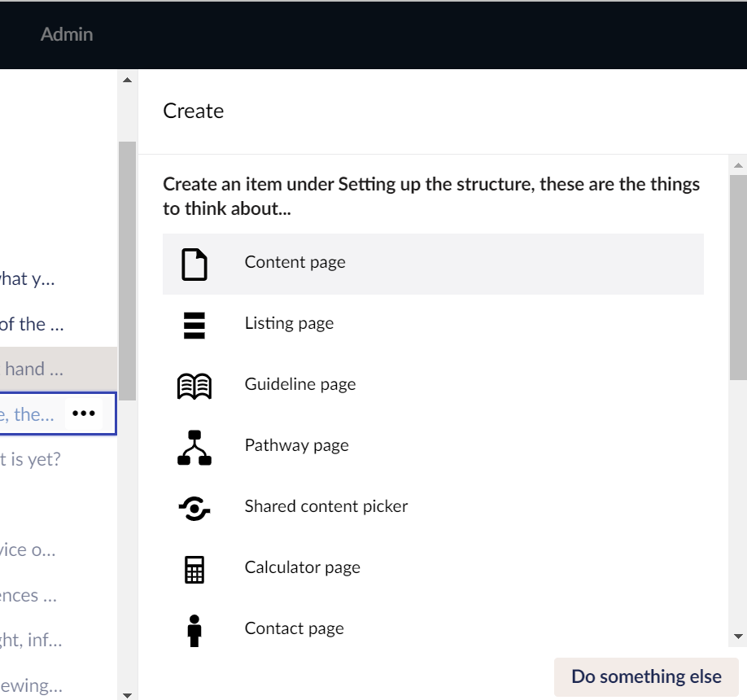Image resolution: width=747 pixels, height=700 pixels.
Task: Select the tree item ending in "hand …"
Action: (x=33, y=369)
